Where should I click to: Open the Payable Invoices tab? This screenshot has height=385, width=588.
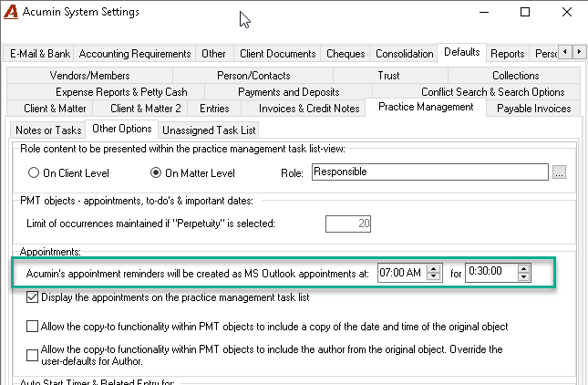tap(533, 109)
